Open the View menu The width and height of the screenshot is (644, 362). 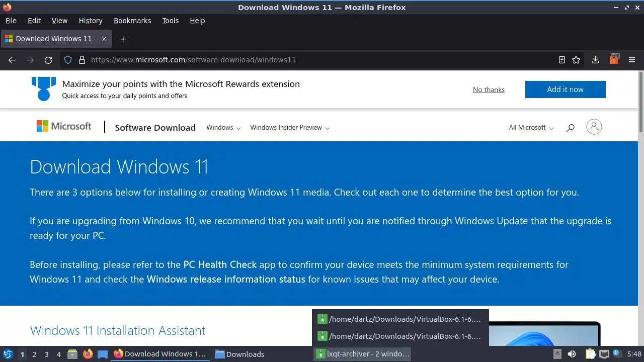(59, 21)
